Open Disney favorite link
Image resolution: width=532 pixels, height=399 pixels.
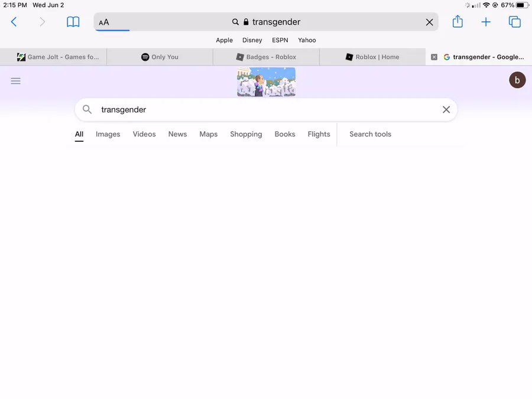[252, 40]
